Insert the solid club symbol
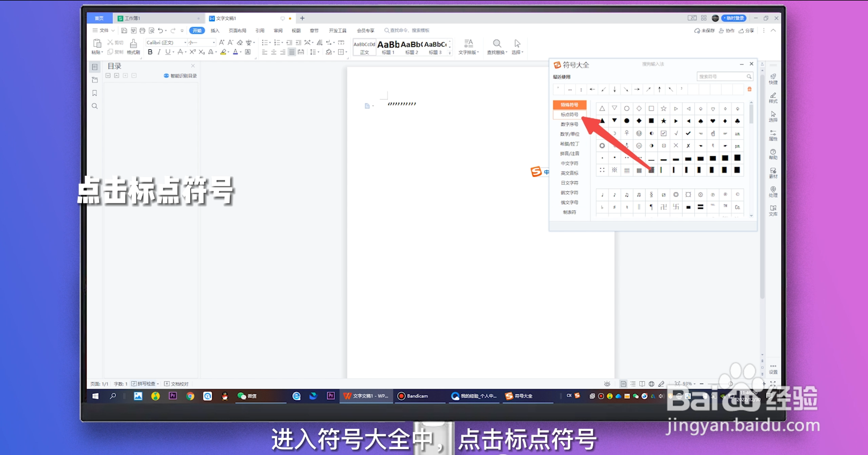This screenshot has width=868, height=455. coord(737,121)
